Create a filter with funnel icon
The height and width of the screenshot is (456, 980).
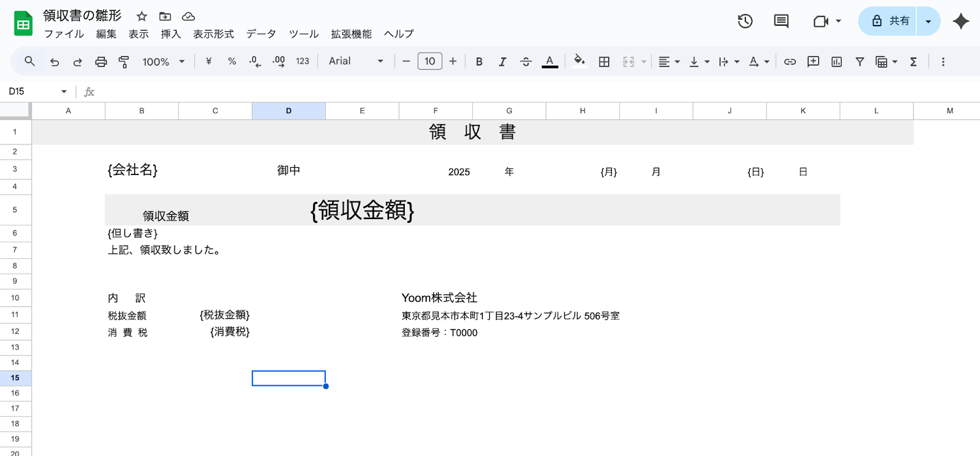click(x=860, y=61)
